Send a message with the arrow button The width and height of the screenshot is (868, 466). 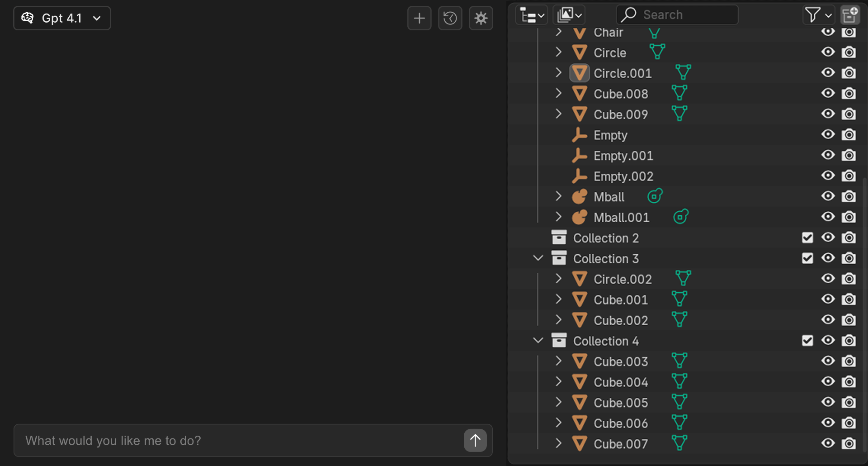pyautogui.click(x=475, y=440)
